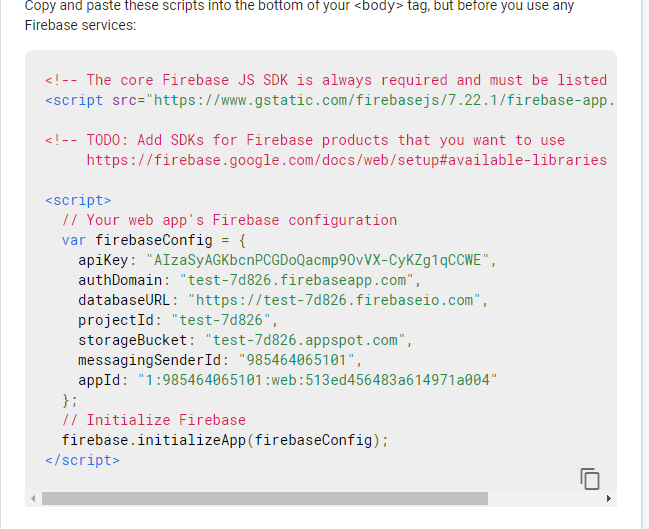Click the left scroll arrow of code box

(x=32, y=498)
